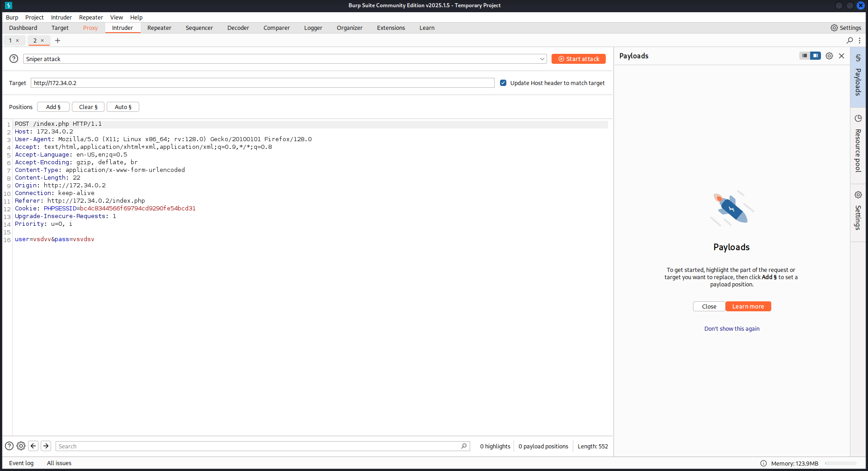The width and height of the screenshot is (868, 471).
Task: Click the Add § button
Action: pos(53,107)
